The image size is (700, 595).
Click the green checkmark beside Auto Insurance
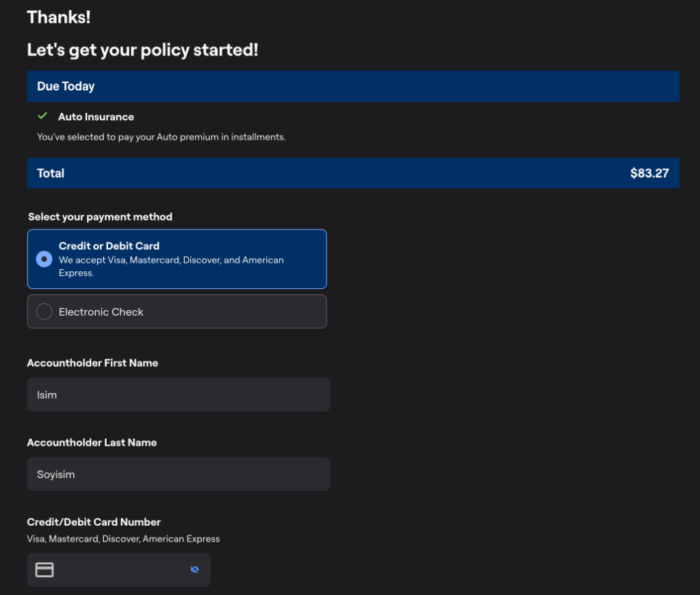point(42,116)
